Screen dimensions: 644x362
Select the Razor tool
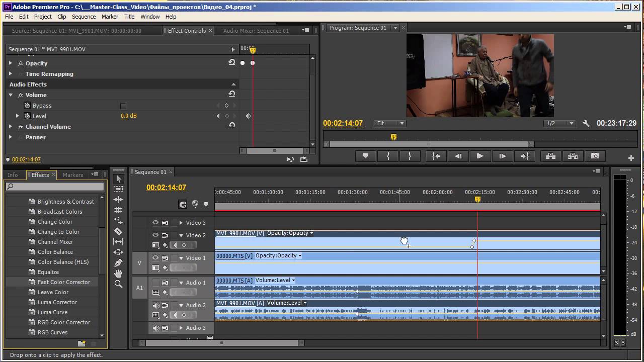click(x=118, y=231)
